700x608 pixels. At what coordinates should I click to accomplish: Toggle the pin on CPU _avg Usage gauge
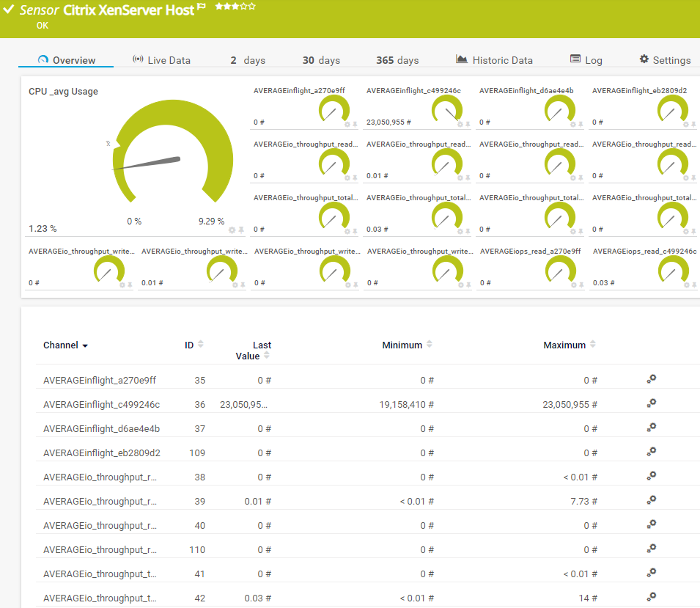(x=242, y=230)
